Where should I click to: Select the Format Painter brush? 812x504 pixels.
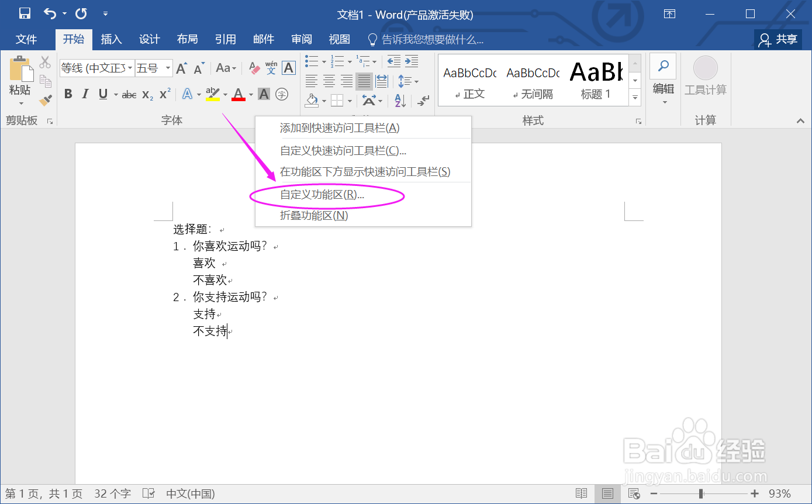tap(45, 101)
